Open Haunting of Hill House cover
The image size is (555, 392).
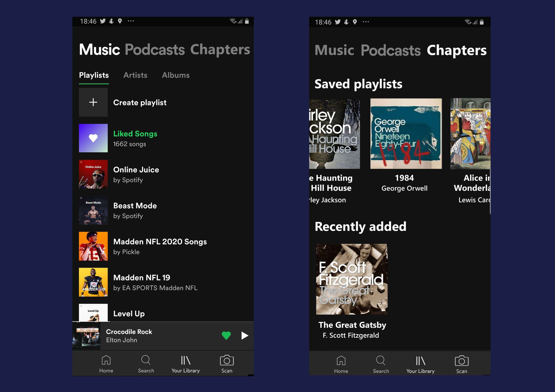[x=334, y=134]
